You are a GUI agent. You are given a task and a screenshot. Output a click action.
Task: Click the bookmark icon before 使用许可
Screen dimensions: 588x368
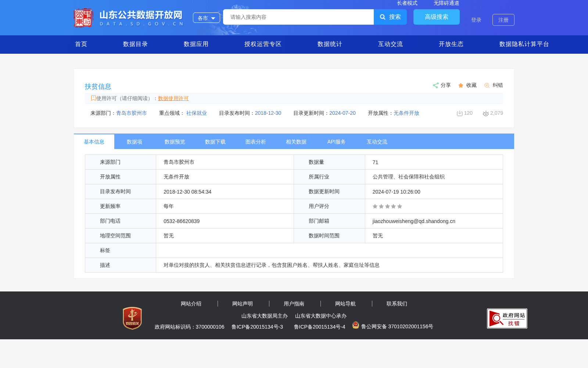[x=93, y=98]
